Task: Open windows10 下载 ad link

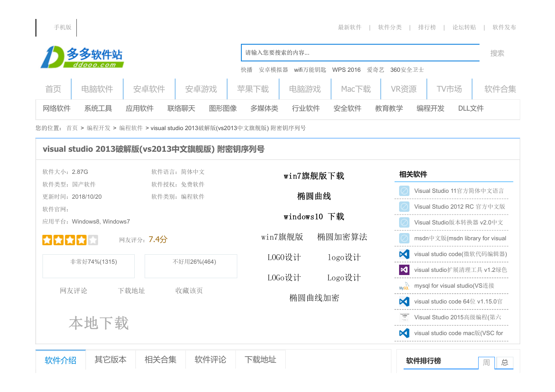Action: pos(314,217)
